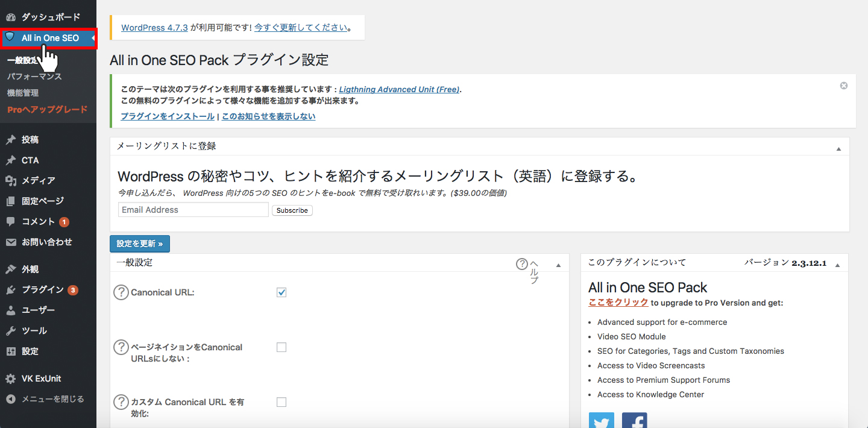Click help icon beside Canonical URL
868x428 pixels.
click(121, 292)
